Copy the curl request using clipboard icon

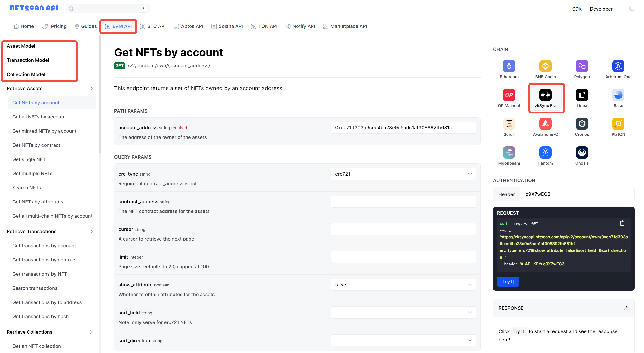click(x=622, y=223)
